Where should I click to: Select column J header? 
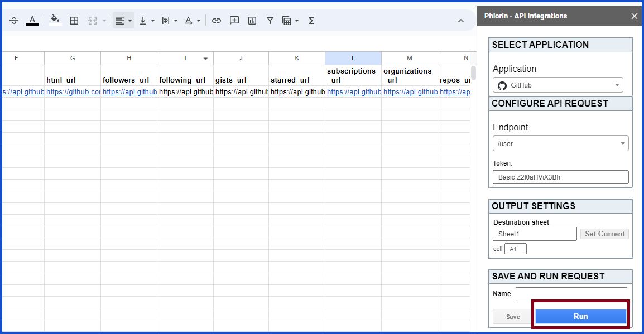click(241, 58)
